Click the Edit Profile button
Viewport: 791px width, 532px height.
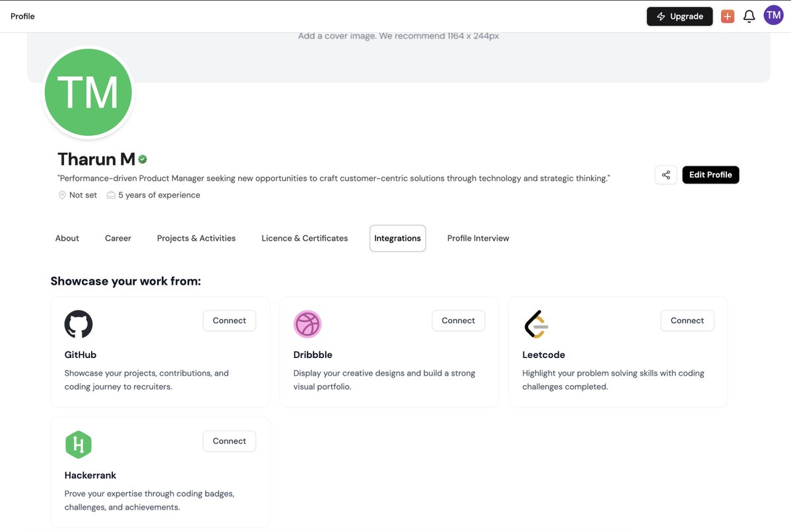click(711, 174)
